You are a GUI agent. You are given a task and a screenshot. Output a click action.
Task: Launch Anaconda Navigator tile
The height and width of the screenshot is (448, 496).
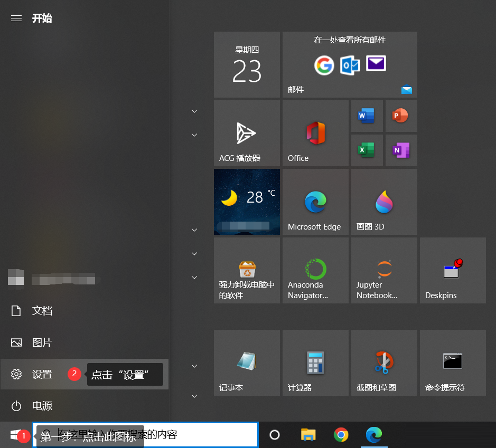315,271
